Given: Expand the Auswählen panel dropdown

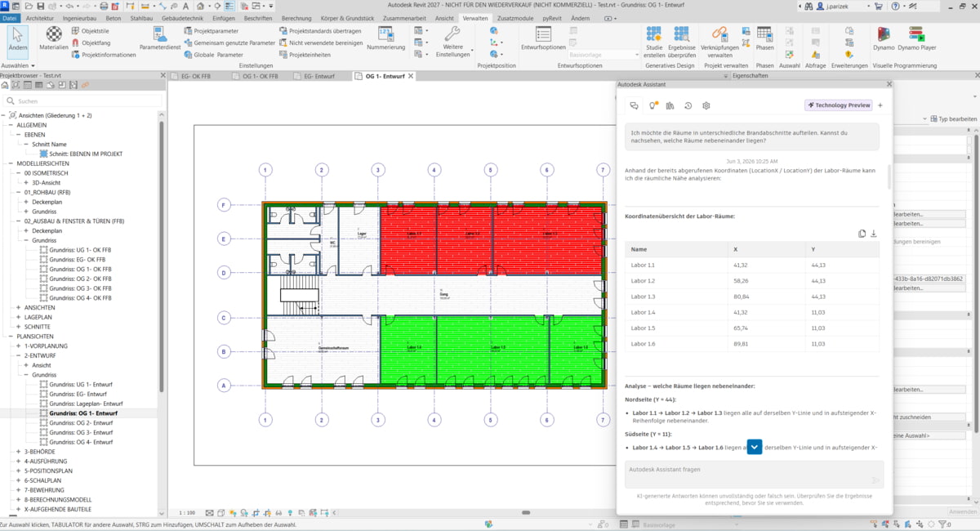Looking at the screenshot, I should point(18,65).
